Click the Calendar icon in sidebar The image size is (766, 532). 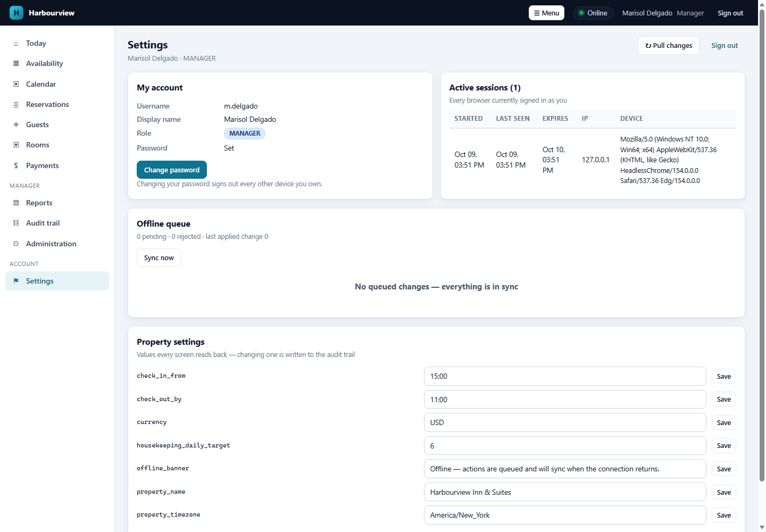[16, 84]
